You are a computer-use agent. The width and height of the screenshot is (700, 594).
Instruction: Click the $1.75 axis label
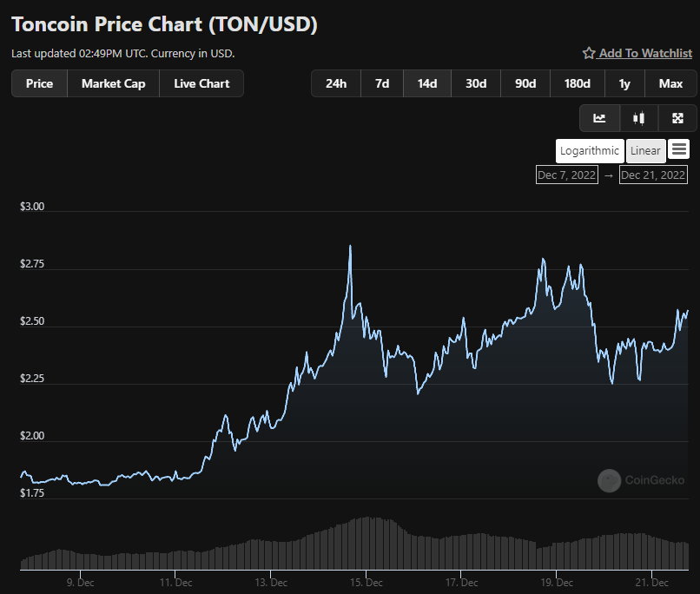pyautogui.click(x=32, y=493)
